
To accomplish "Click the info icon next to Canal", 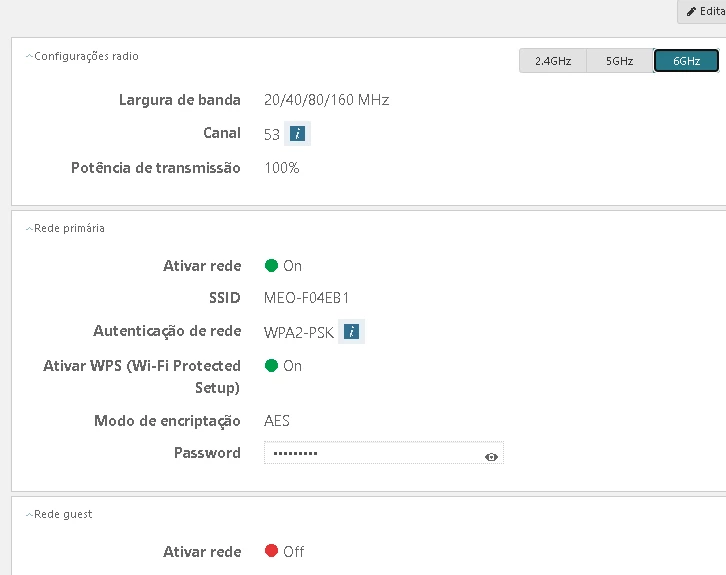I will pyautogui.click(x=297, y=133).
